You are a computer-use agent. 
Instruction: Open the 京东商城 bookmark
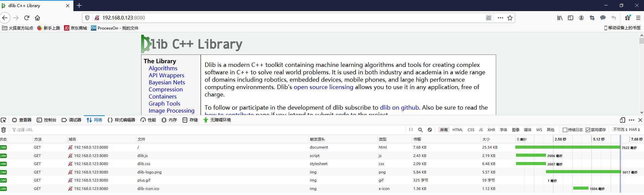(x=76, y=28)
